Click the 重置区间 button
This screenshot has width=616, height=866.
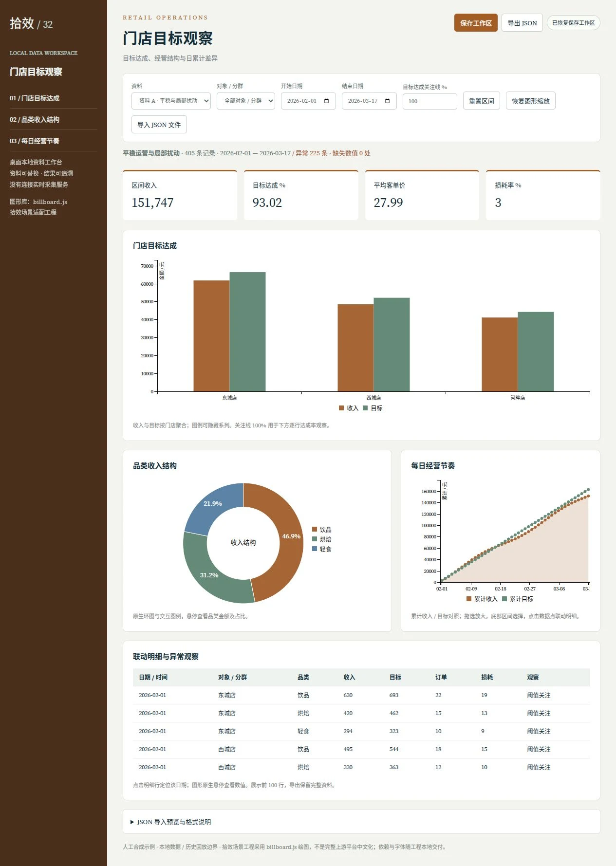coord(482,101)
